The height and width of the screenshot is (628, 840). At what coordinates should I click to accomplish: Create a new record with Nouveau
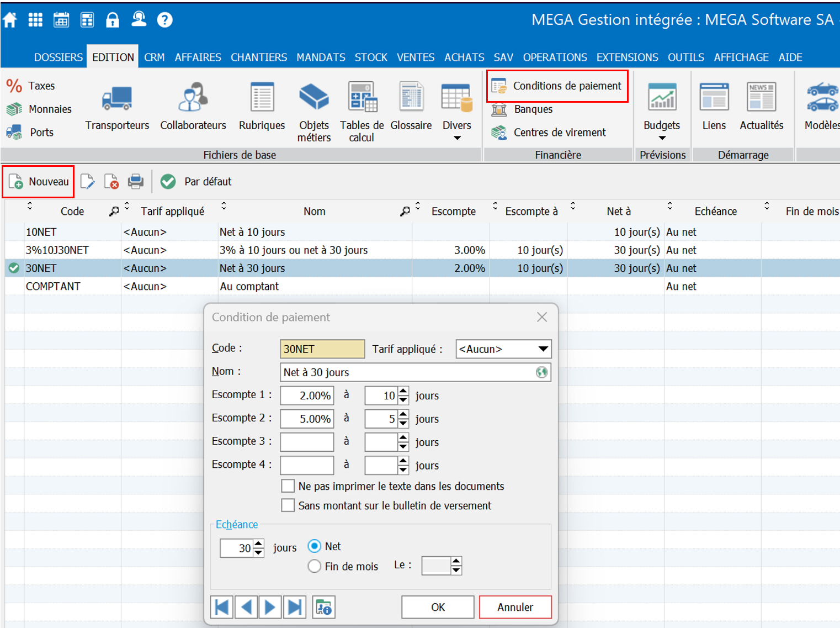click(39, 181)
